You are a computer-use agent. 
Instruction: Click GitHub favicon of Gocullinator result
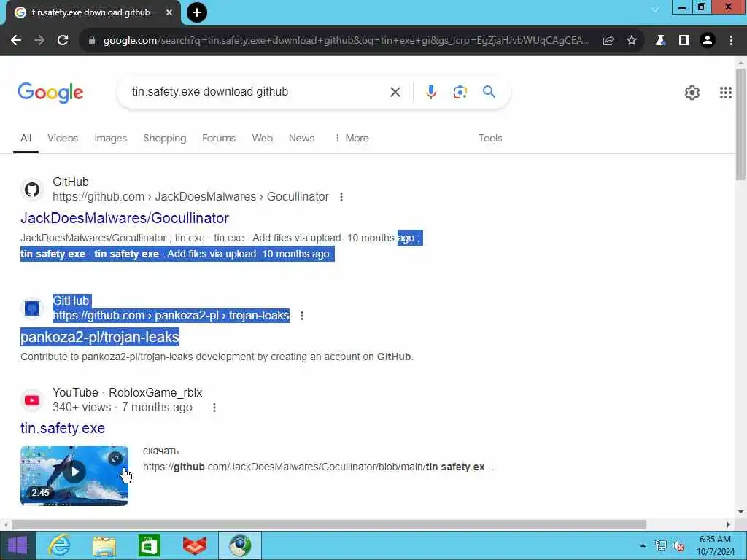32,190
